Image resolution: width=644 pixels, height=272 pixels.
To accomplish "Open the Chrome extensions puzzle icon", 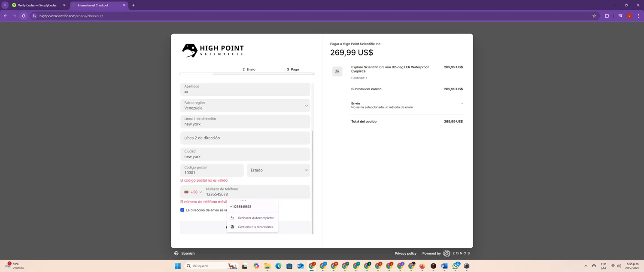I will (607, 16).
